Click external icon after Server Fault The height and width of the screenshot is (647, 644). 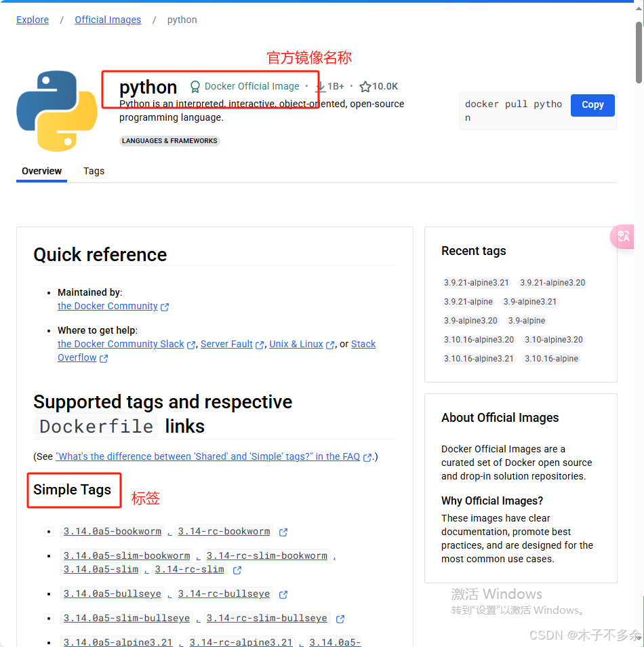[x=260, y=345]
